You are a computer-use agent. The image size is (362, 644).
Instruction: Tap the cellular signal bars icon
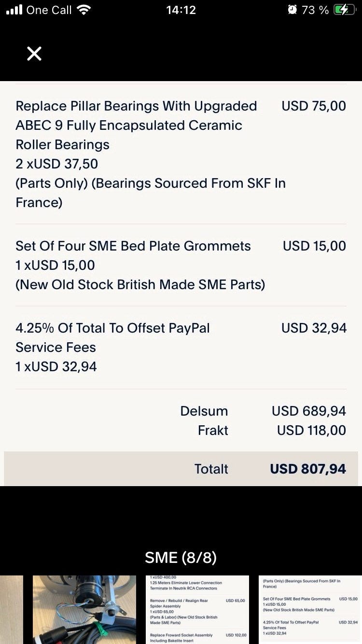14,10
